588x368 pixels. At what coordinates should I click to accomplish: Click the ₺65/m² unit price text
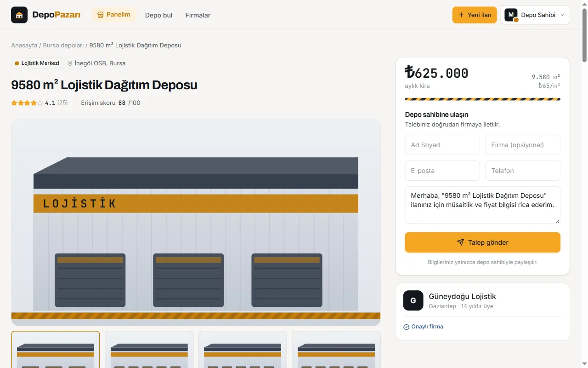pos(549,86)
